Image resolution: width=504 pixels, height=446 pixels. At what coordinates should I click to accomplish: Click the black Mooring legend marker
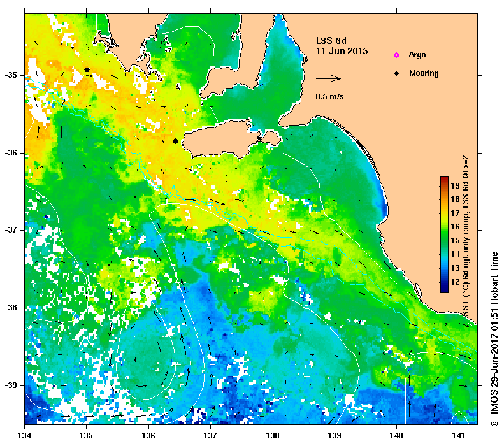click(x=397, y=73)
